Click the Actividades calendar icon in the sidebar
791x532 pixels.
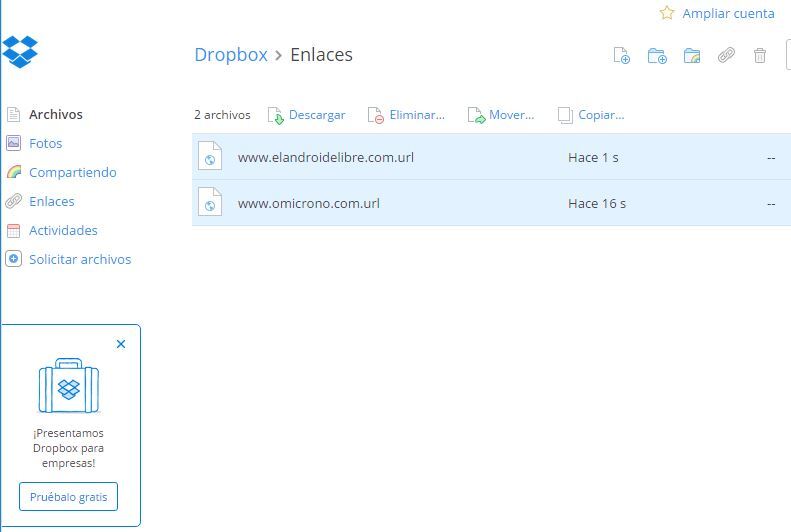[x=14, y=230]
